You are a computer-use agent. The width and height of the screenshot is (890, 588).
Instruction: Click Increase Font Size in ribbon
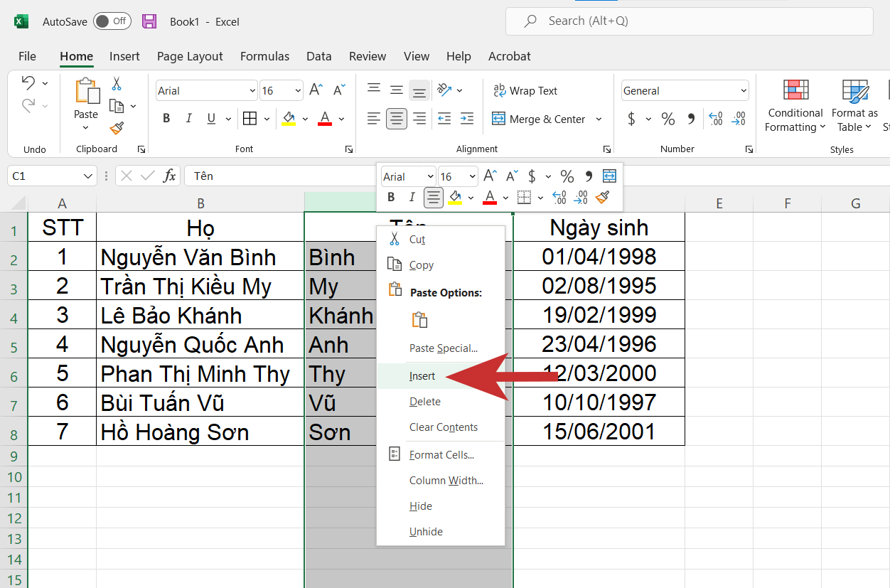[316, 90]
